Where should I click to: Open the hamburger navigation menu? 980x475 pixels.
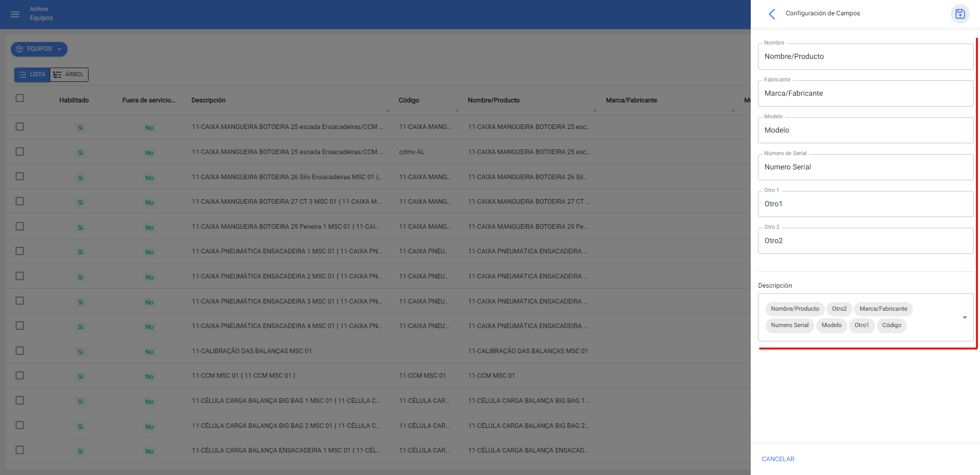coord(15,14)
